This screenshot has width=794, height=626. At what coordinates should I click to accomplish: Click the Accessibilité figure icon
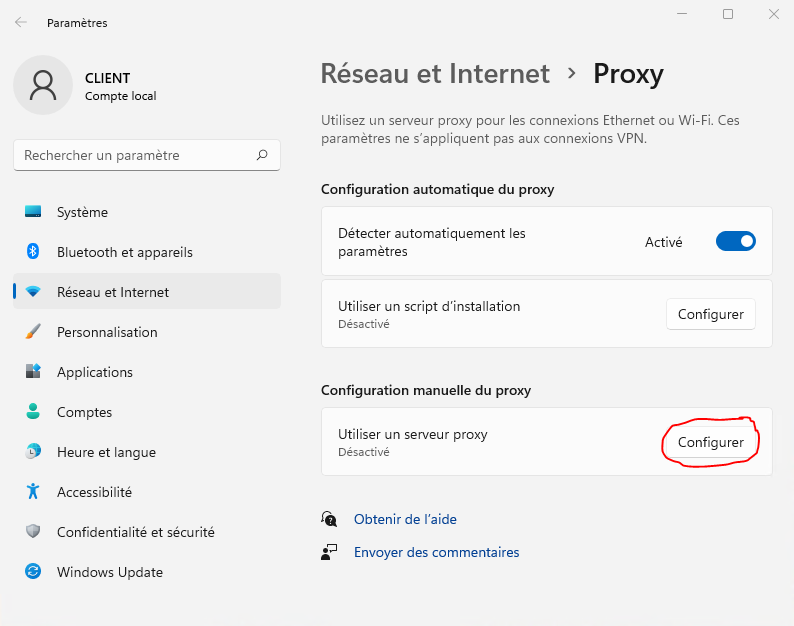[x=33, y=491]
